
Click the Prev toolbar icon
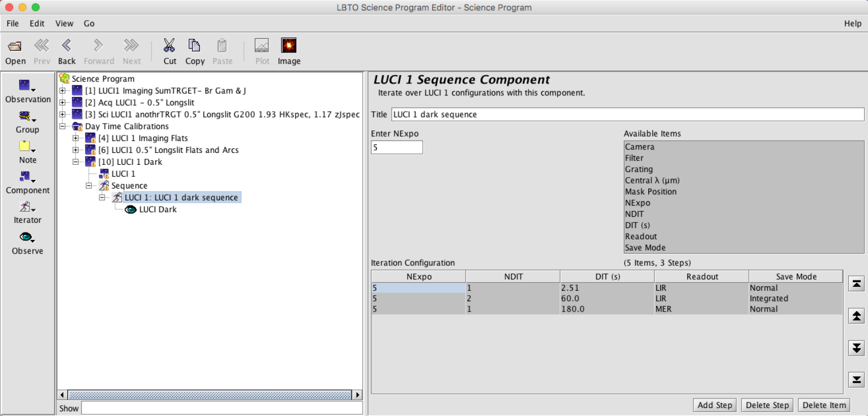[x=42, y=46]
